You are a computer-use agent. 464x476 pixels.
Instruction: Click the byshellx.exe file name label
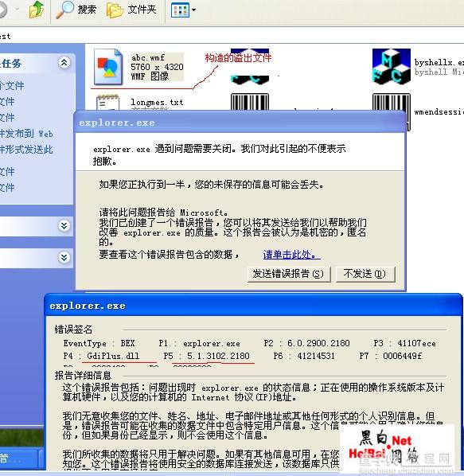coord(439,63)
